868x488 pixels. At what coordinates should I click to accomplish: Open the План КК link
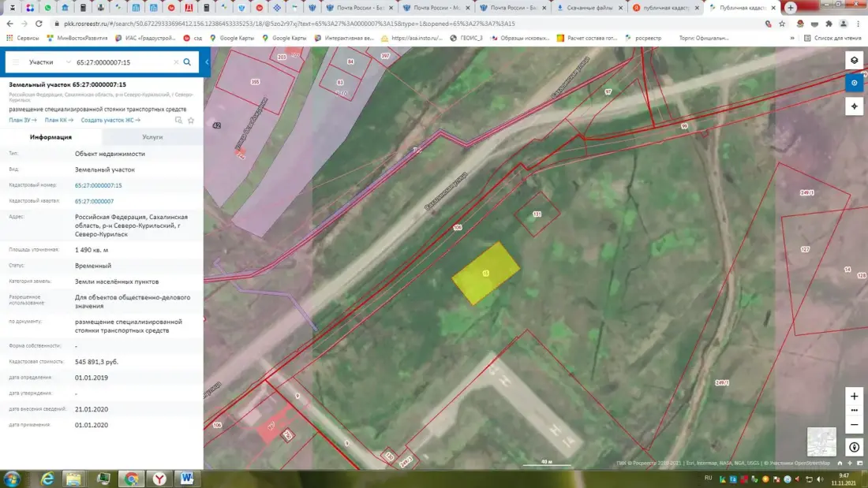[58, 120]
